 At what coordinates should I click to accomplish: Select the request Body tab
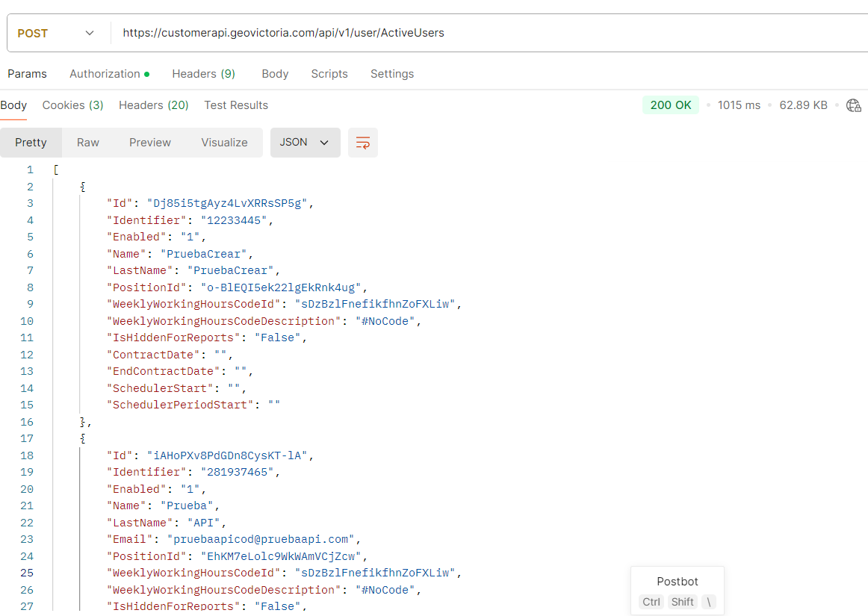(x=275, y=74)
